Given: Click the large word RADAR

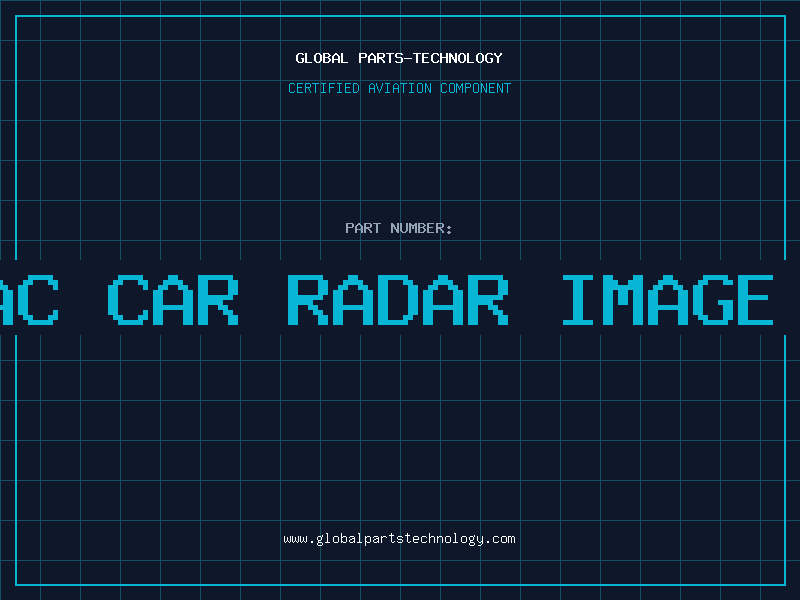Looking at the screenshot, I should click(x=397, y=300).
